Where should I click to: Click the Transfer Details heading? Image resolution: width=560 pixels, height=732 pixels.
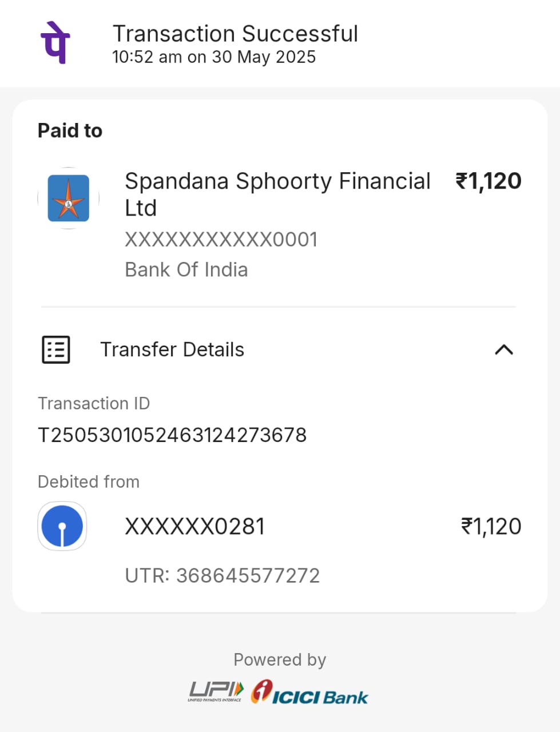[x=172, y=349]
